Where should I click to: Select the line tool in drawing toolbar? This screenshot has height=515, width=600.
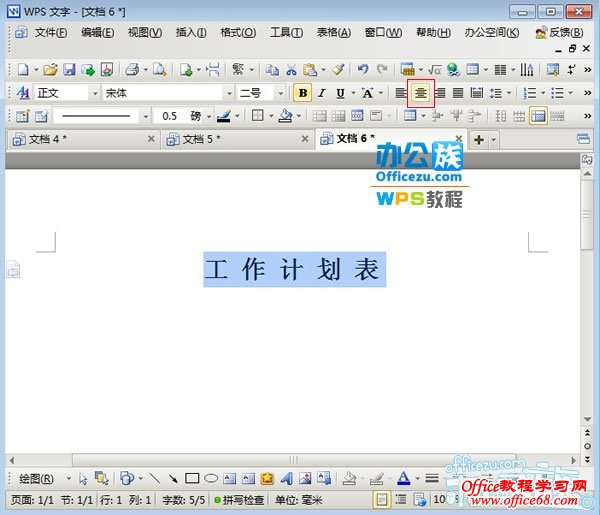click(x=155, y=478)
